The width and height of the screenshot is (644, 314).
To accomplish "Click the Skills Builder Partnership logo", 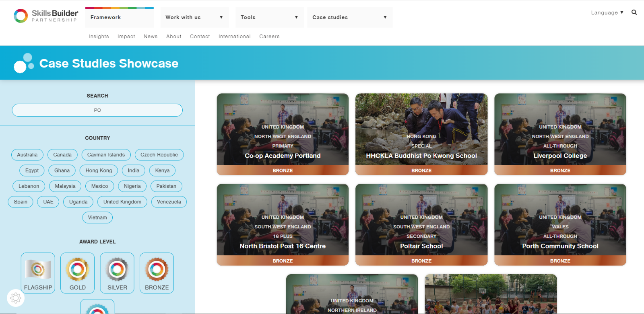I will (x=46, y=16).
